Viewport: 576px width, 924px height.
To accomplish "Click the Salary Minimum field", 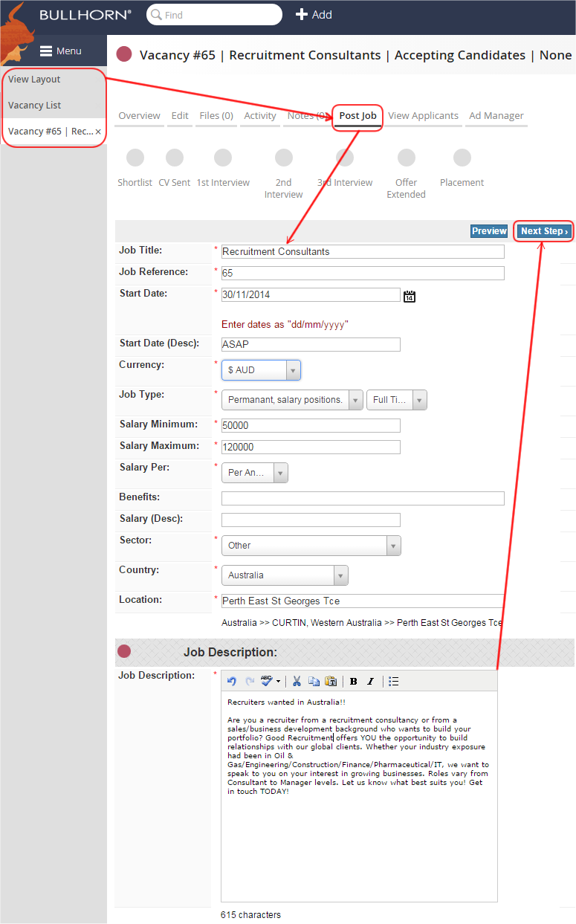I will click(311, 426).
